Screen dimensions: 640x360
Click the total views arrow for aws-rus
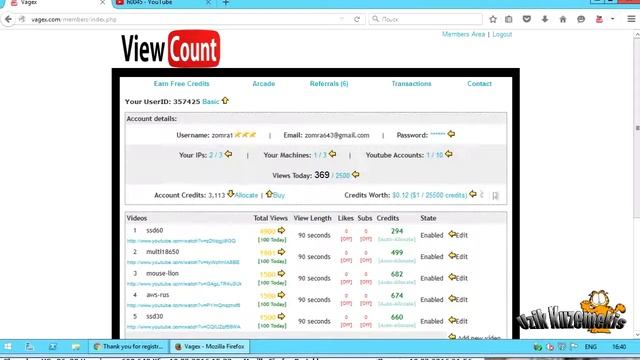[x=281, y=295]
